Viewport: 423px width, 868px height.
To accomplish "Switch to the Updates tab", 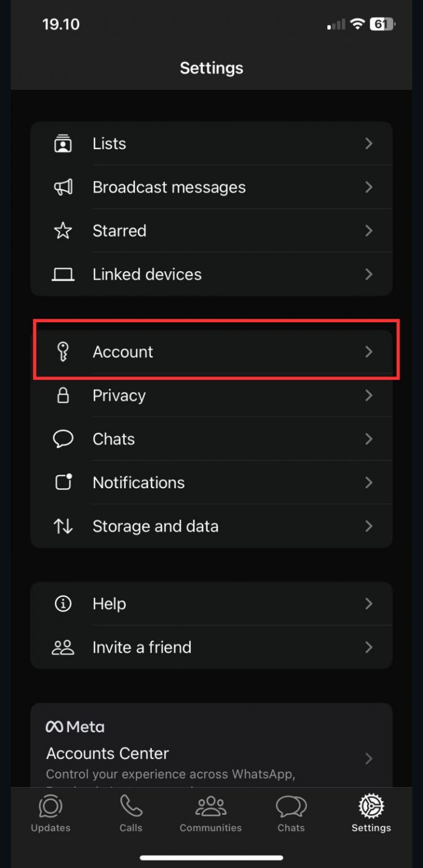I will 51,814.
